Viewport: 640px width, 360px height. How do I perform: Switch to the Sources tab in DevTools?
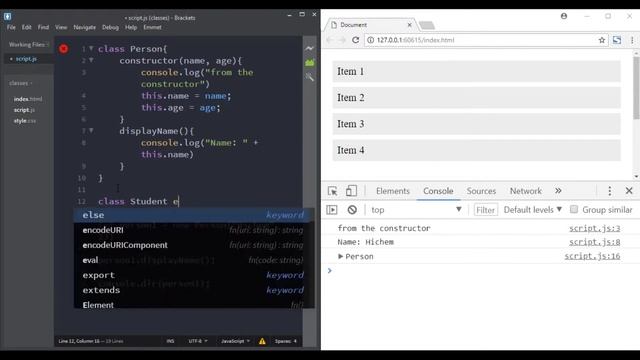pos(481,191)
